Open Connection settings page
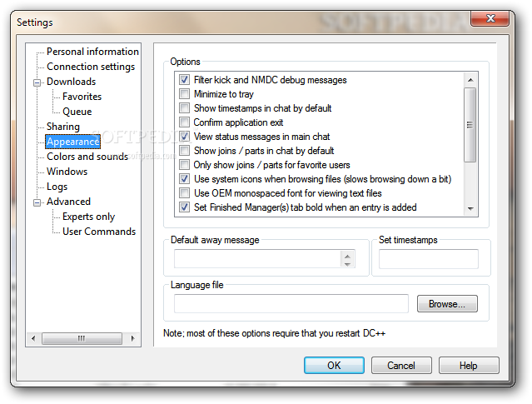Screen dimensions: 532x404 click(91, 67)
